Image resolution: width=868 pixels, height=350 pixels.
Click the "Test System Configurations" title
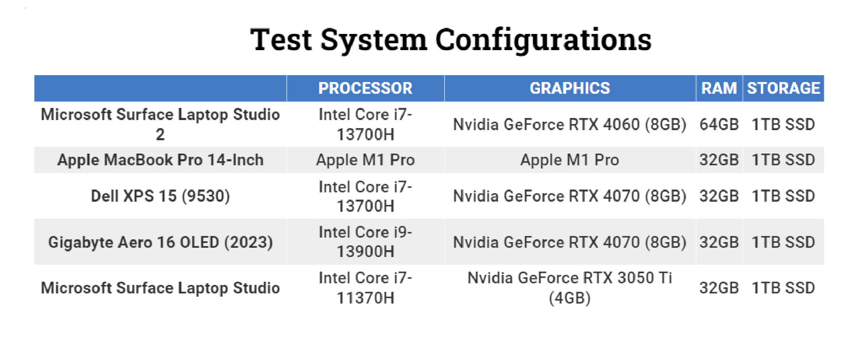(451, 40)
